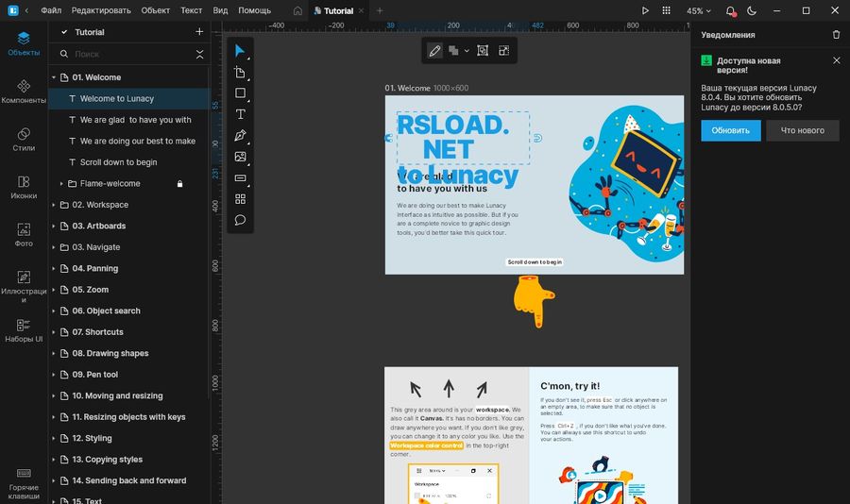
Task: Select the Text tool
Action: pyautogui.click(x=240, y=114)
